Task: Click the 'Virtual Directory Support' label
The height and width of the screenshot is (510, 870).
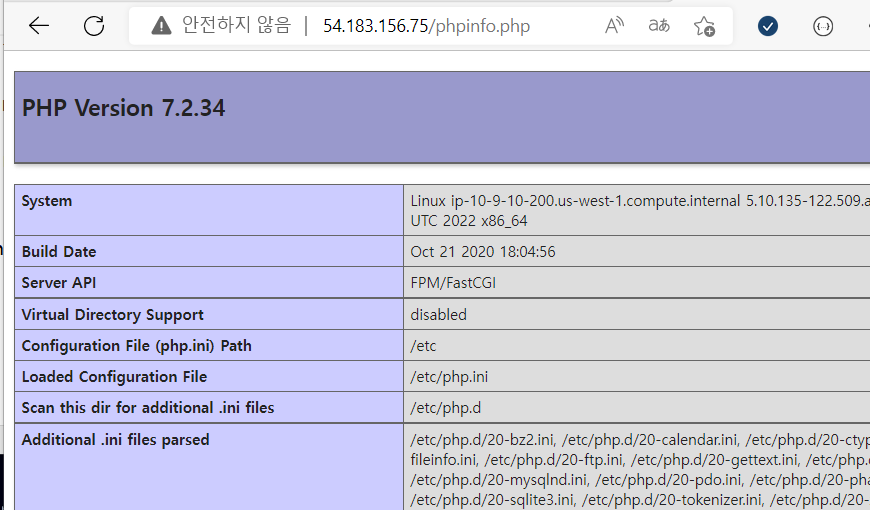Action: [x=113, y=315]
